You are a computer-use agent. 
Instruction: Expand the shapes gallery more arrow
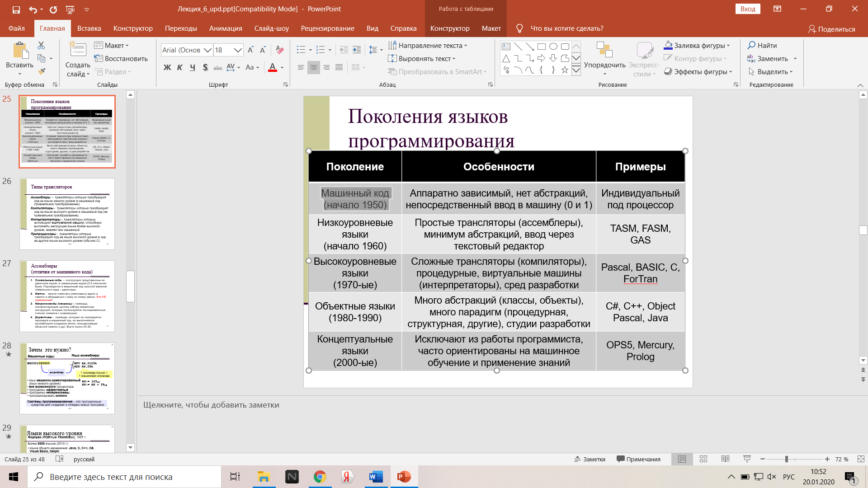(x=576, y=70)
